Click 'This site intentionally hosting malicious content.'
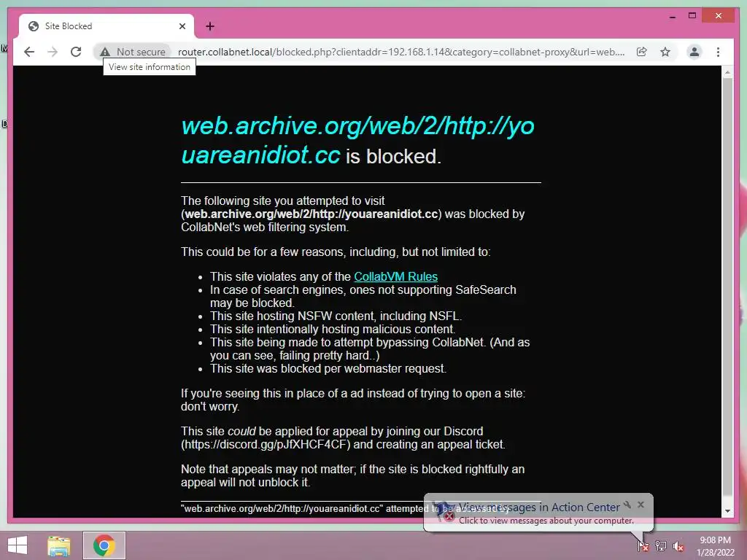This screenshot has width=747, height=560. click(x=333, y=329)
